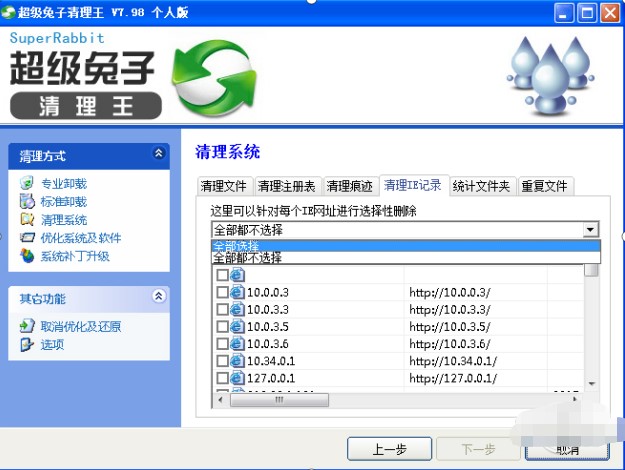The image size is (625, 470).
Task: Switch to the 重复文件 tab
Action: pos(544,186)
